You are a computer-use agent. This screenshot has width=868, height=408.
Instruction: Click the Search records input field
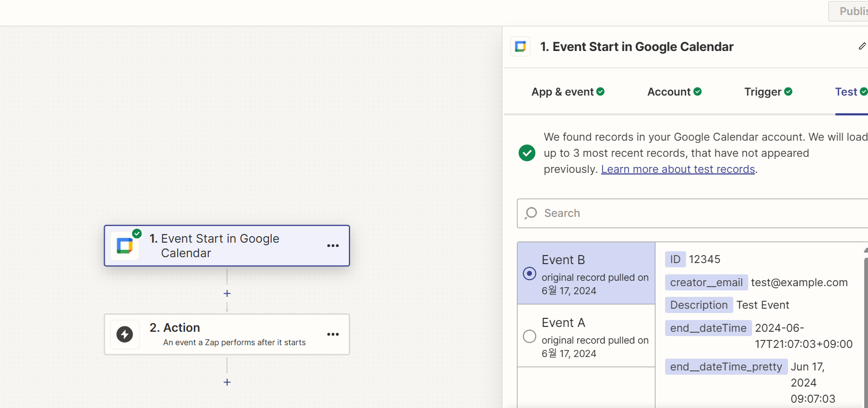click(692, 213)
